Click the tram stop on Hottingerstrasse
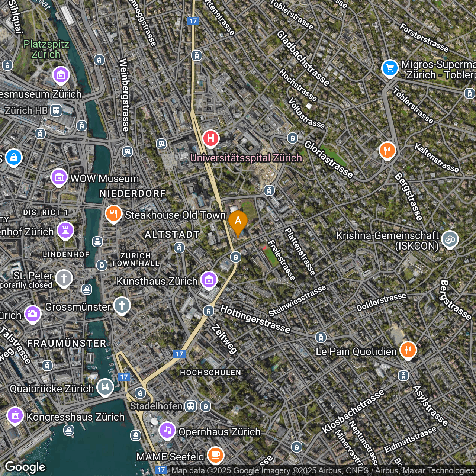 click(321, 338)
